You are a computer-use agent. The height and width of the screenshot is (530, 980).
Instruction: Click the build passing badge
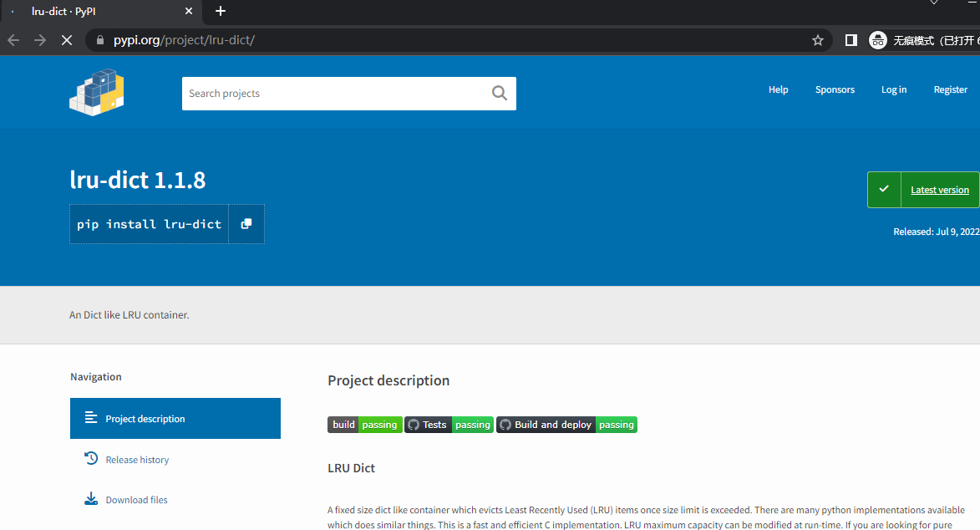(365, 425)
